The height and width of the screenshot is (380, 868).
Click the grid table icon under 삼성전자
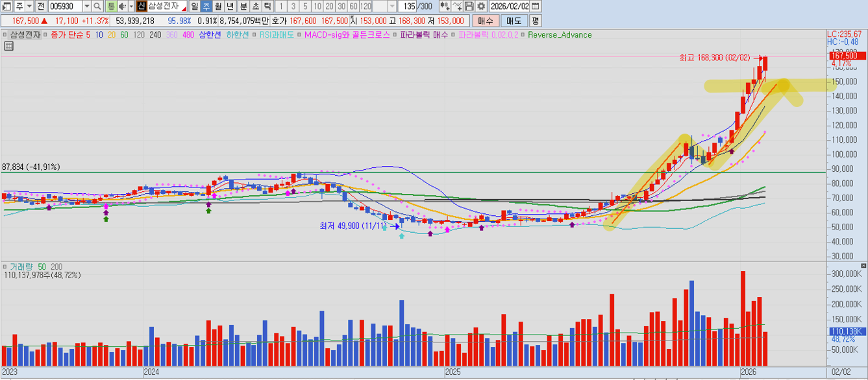(8, 46)
